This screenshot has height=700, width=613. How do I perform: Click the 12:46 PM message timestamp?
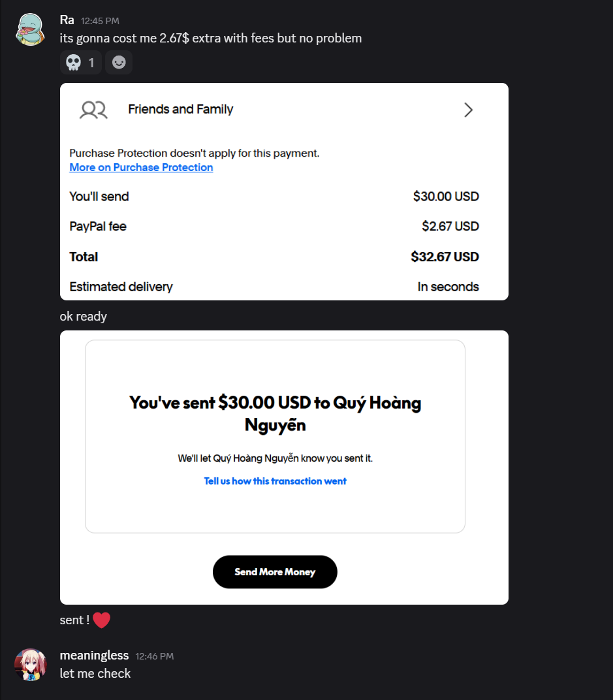tap(155, 656)
